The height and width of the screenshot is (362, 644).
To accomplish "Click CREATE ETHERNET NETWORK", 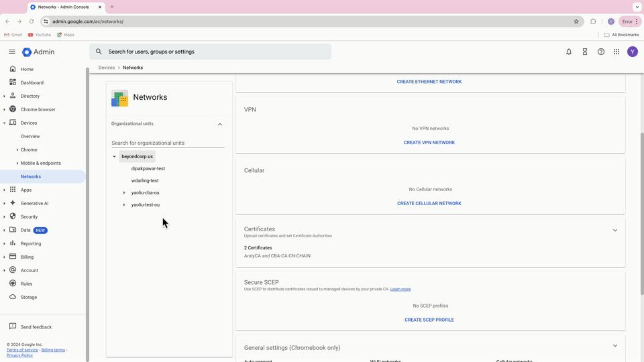I will click(429, 82).
